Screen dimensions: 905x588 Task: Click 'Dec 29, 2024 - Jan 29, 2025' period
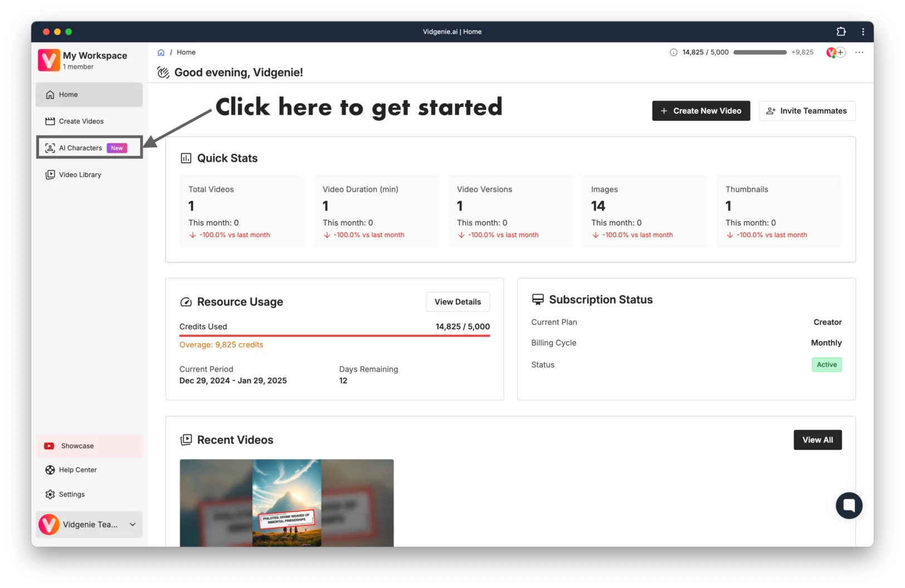(233, 381)
